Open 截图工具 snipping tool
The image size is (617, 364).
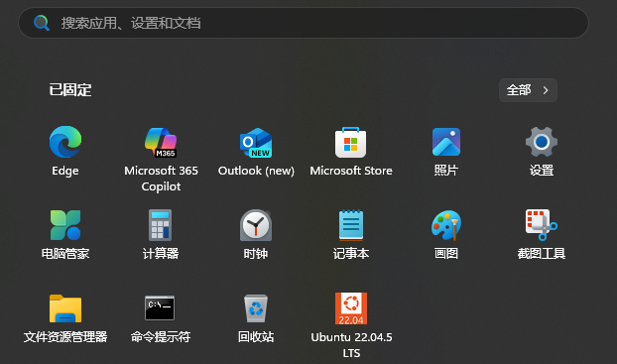click(542, 225)
